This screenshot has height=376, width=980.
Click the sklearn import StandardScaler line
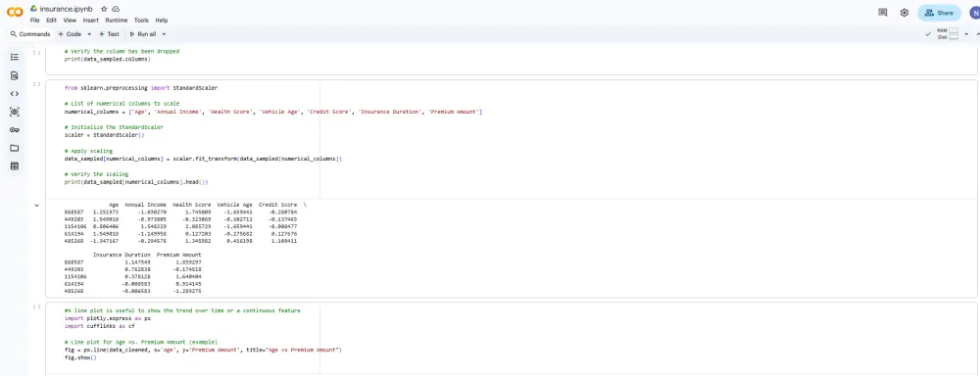pyautogui.click(x=140, y=88)
